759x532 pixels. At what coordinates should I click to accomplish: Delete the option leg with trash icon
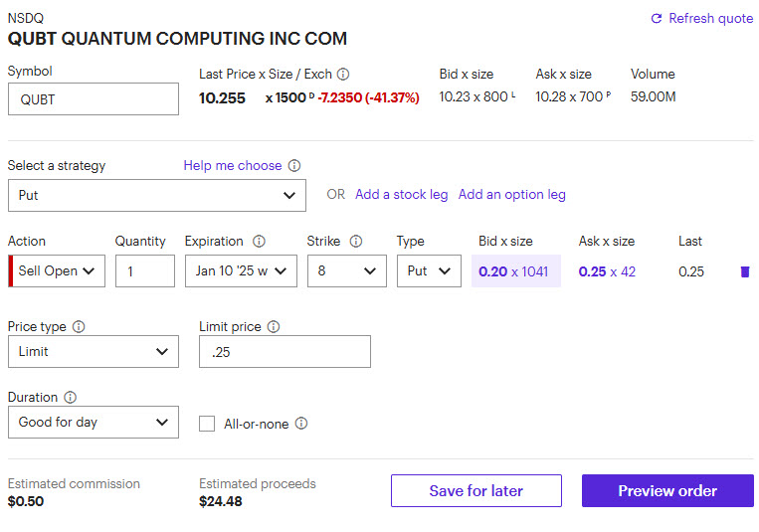pyautogui.click(x=745, y=271)
